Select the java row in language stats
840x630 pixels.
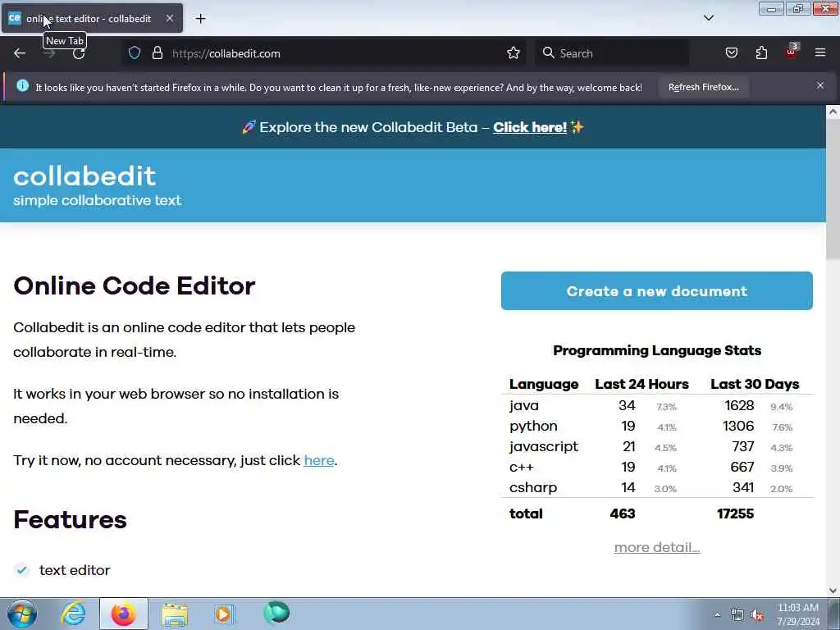click(x=657, y=405)
